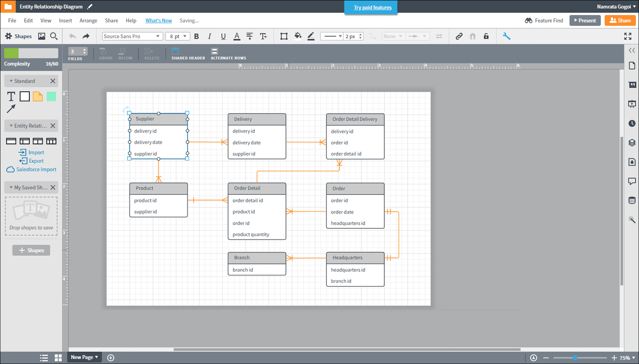
Task: Select the arrow line shape
Action: pyautogui.click(x=11, y=109)
